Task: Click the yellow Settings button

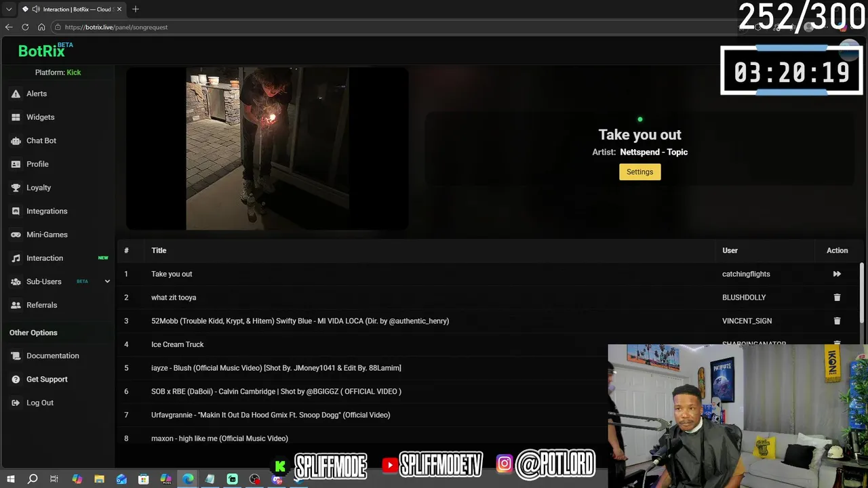Action: pyautogui.click(x=639, y=172)
